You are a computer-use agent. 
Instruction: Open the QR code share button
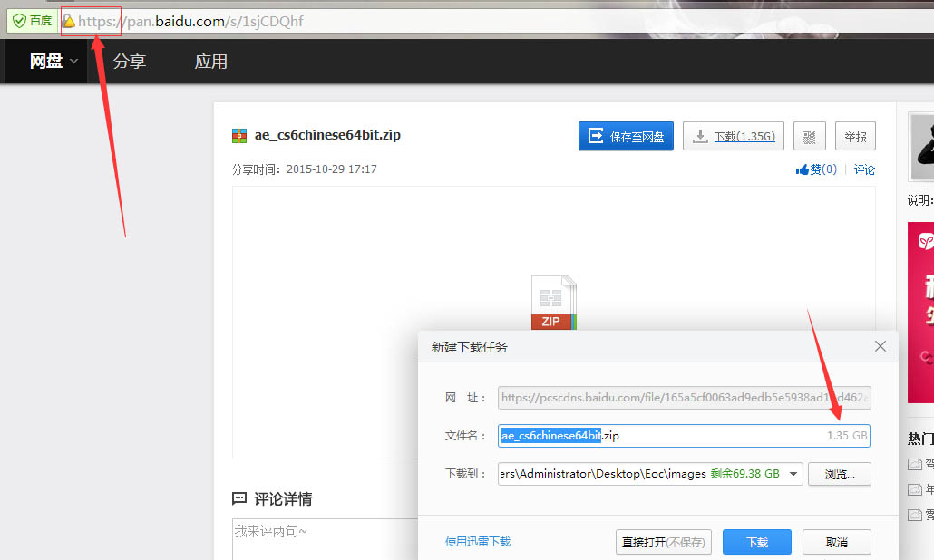(x=809, y=136)
